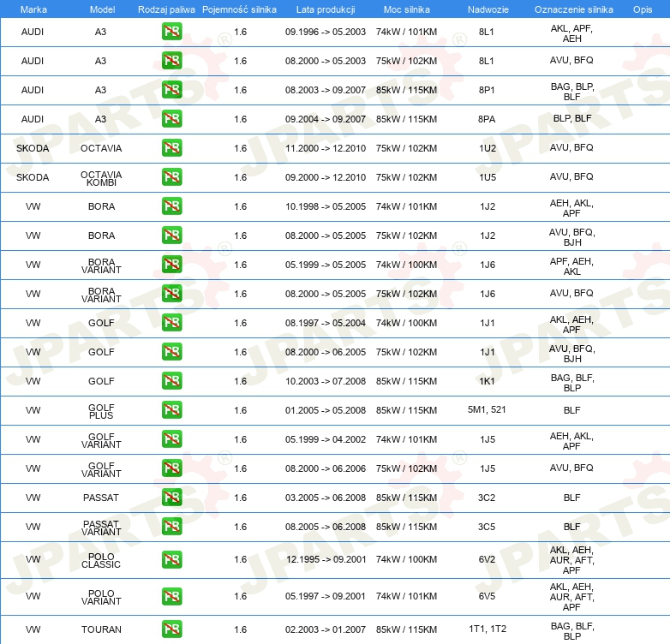The image size is (670, 644).
Task: Click production dates 08.2005 -> 06.2008
Action: [x=326, y=527]
